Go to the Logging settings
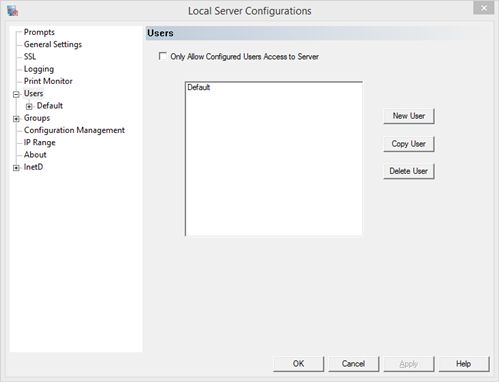This screenshot has height=382, width=499. tap(39, 69)
